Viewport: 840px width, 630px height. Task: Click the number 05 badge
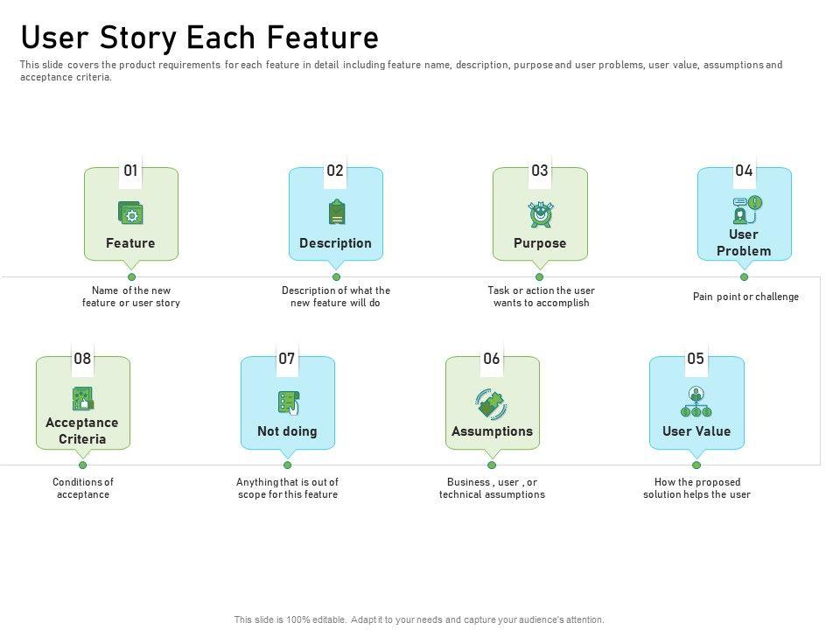[696, 359]
